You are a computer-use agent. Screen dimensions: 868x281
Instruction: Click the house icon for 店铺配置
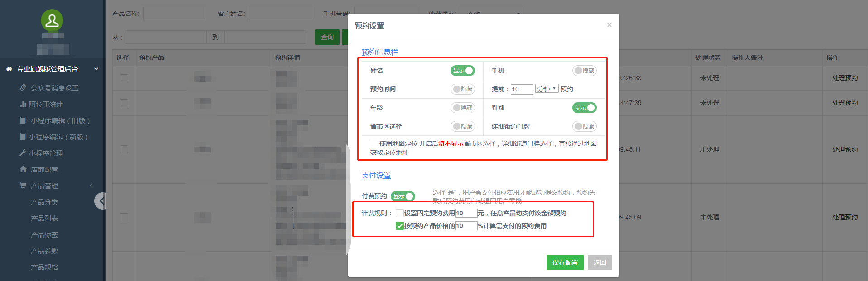pos(23,169)
